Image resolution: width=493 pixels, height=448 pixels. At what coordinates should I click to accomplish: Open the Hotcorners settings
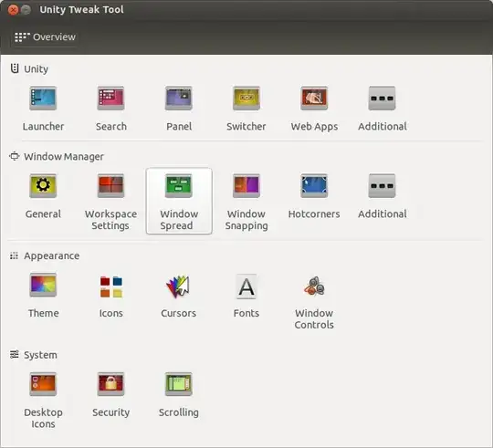(x=314, y=196)
